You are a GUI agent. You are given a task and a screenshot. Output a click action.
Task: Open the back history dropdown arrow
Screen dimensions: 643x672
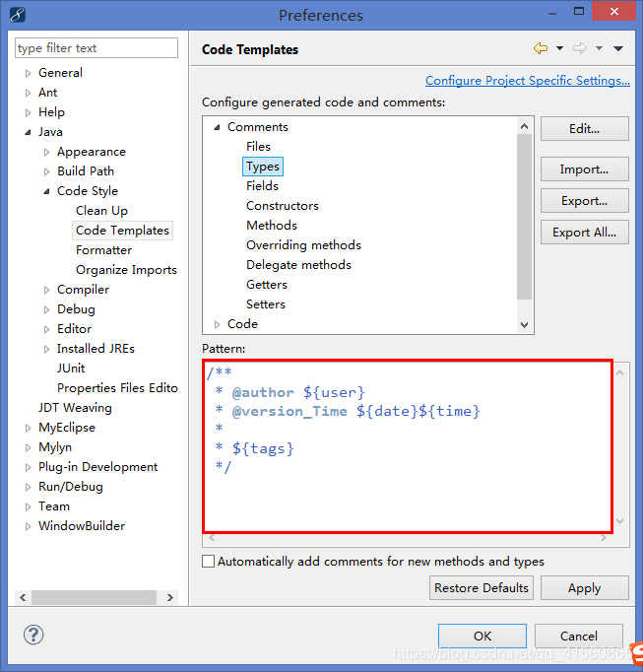[x=559, y=48]
